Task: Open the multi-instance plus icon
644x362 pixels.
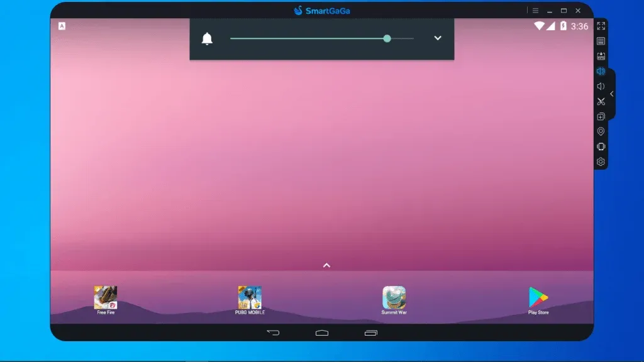Action: point(601,116)
